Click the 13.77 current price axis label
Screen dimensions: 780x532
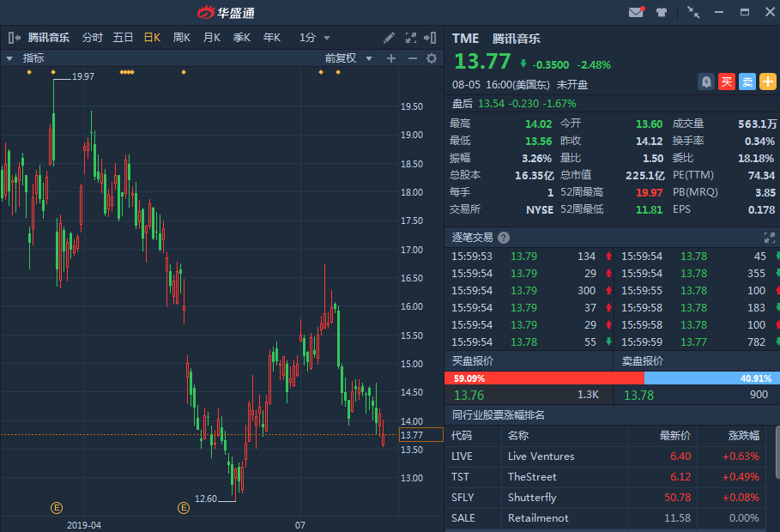[x=420, y=435]
